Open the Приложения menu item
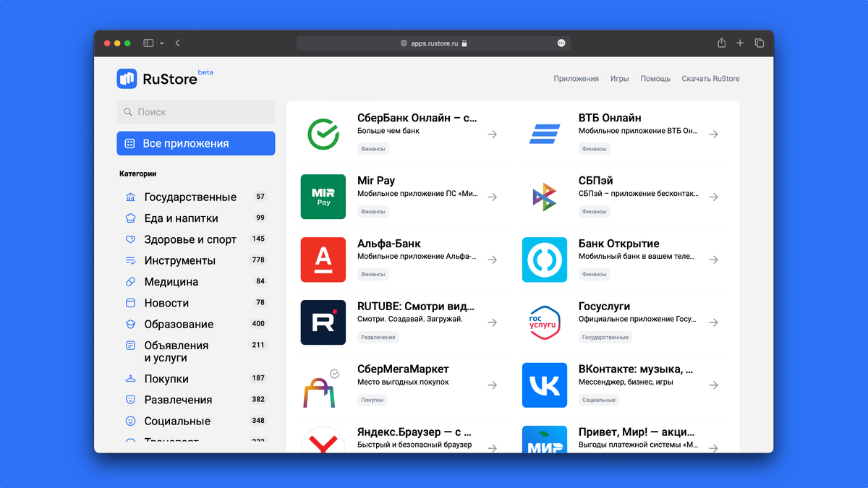The image size is (868, 488). pyautogui.click(x=576, y=79)
